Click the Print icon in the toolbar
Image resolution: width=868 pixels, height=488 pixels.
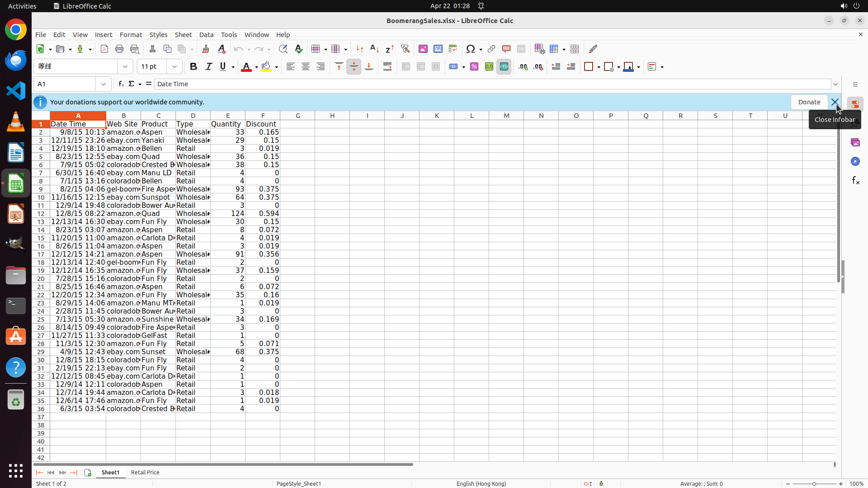[x=119, y=49]
